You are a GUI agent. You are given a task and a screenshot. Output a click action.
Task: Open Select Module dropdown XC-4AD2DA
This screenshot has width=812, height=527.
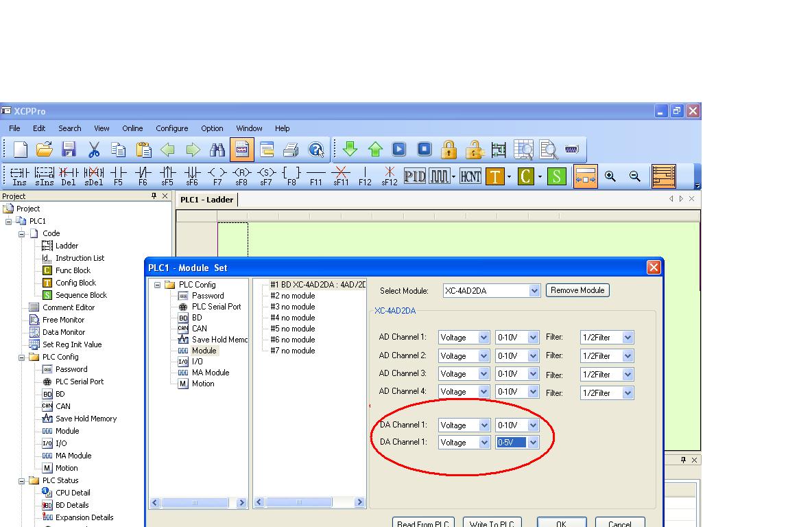coord(534,291)
